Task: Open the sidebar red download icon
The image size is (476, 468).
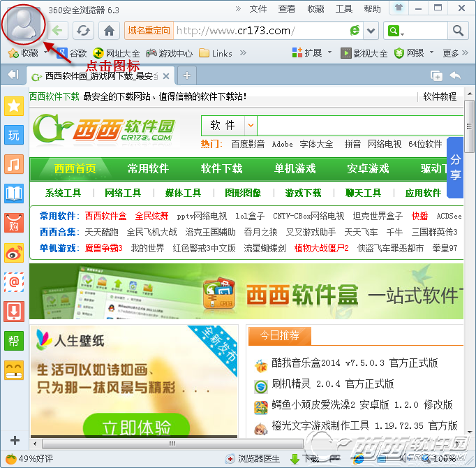Action: point(14,312)
